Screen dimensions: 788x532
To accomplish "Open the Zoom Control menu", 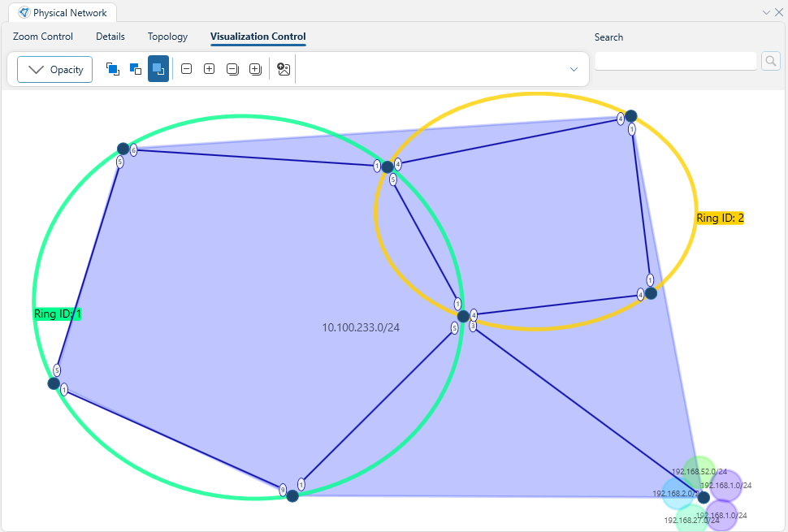I will 42,37.
